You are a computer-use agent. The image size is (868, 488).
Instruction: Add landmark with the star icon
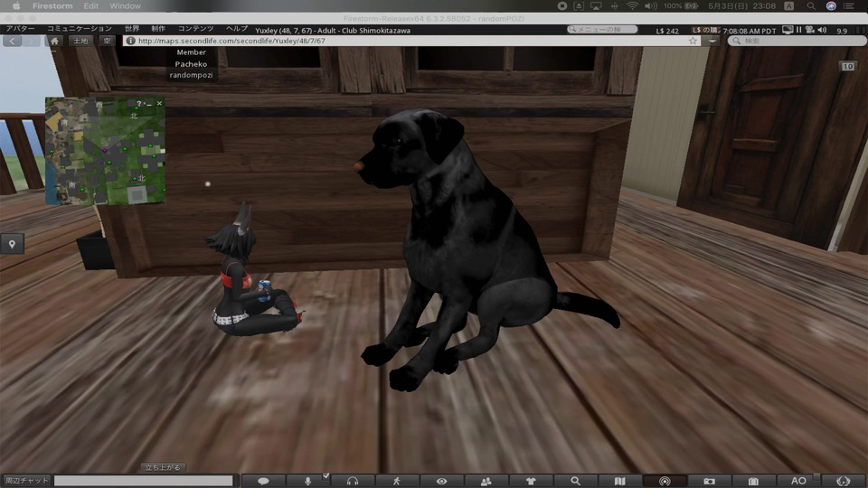point(693,41)
